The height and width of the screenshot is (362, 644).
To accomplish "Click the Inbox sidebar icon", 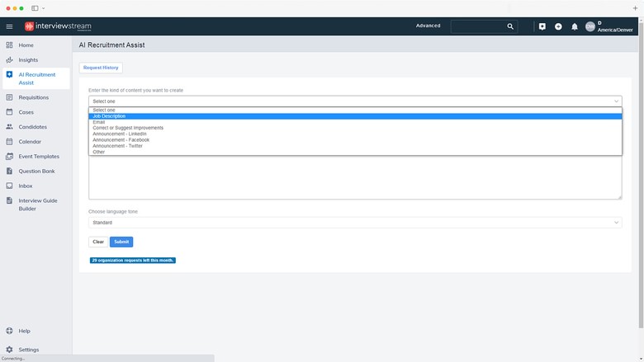I will [9, 186].
